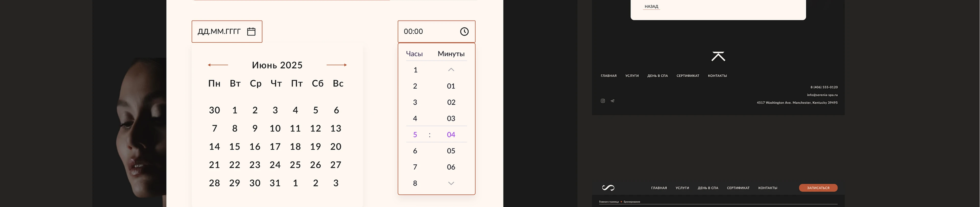Viewport: 980px width, 207px height.
Task: Click the infinity logo in header
Action: (x=608, y=188)
